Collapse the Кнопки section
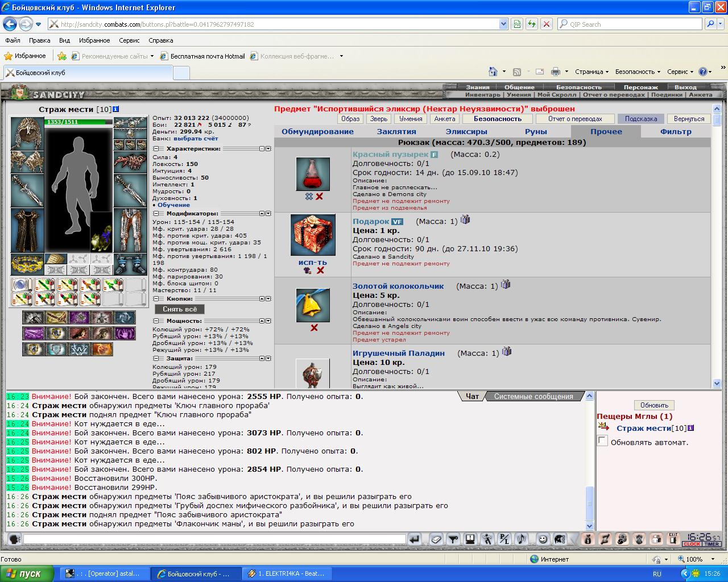This screenshot has height=582, width=728. 156,299
